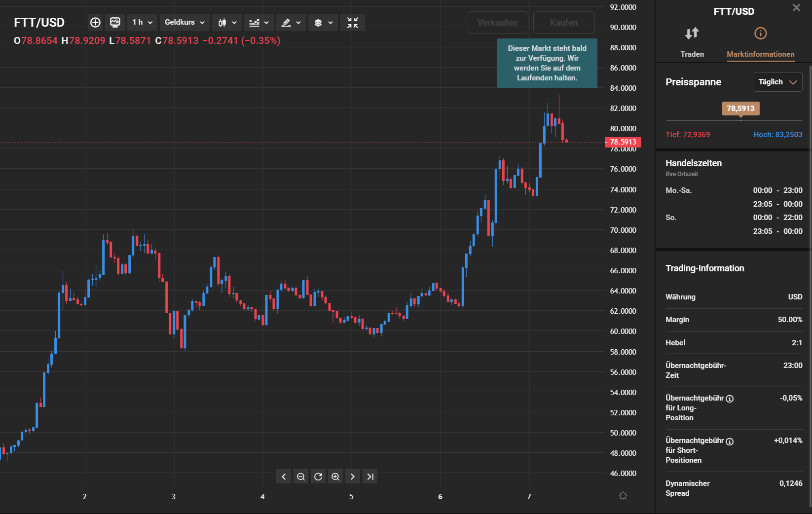Click the Kaufen button
812x514 pixels.
click(564, 23)
